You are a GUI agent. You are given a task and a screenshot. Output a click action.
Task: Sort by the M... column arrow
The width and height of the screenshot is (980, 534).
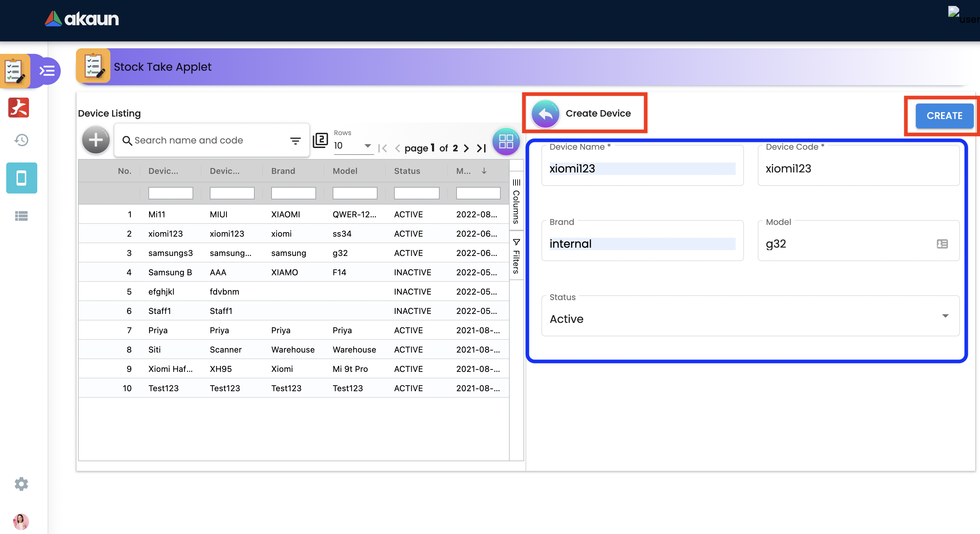[484, 171]
